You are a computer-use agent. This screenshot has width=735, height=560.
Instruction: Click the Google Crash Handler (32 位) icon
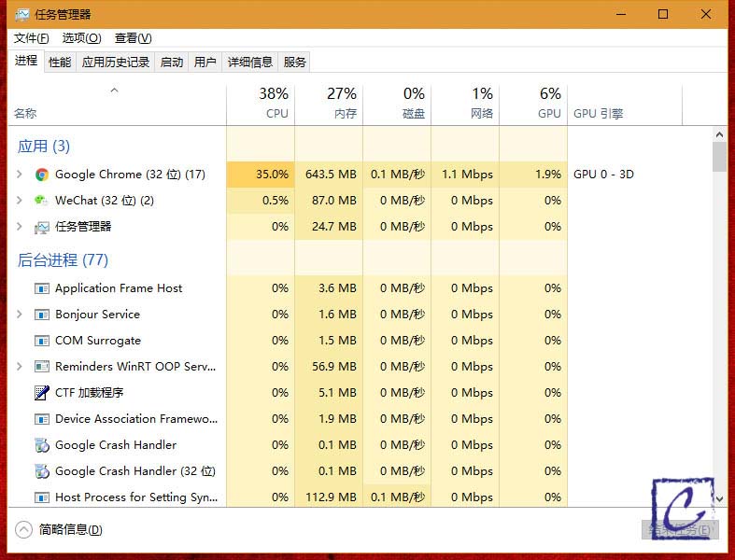pyautogui.click(x=42, y=471)
